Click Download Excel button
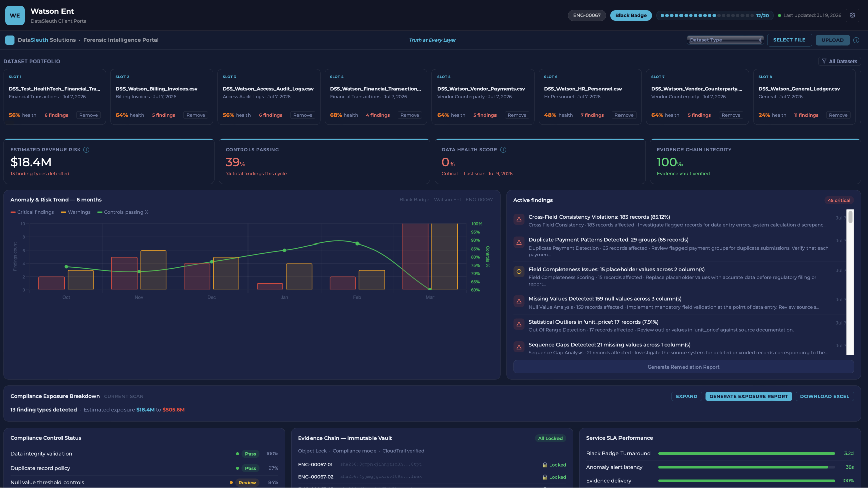Viewport: 868px width, 488px height. [825, 397]
